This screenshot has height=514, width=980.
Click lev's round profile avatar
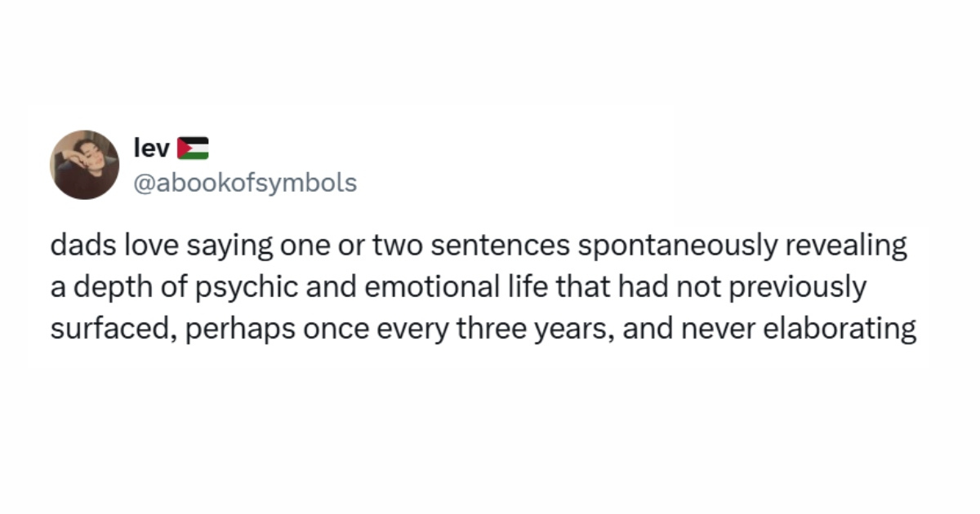(x=85, y=165)
